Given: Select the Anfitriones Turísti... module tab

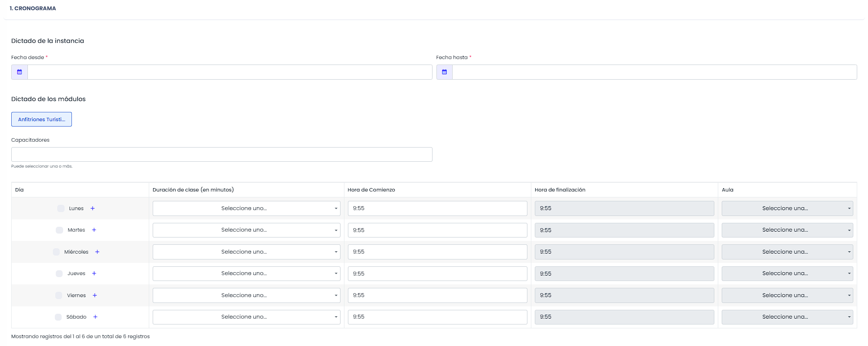Looking at the screenshot, I should [x=42, y=119].
